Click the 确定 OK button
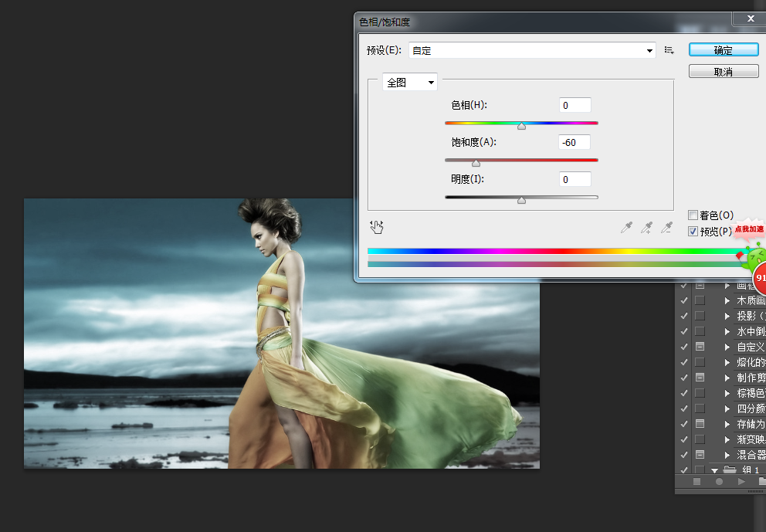The width and height of the screenshot is (766, 532). coord(724,50)
